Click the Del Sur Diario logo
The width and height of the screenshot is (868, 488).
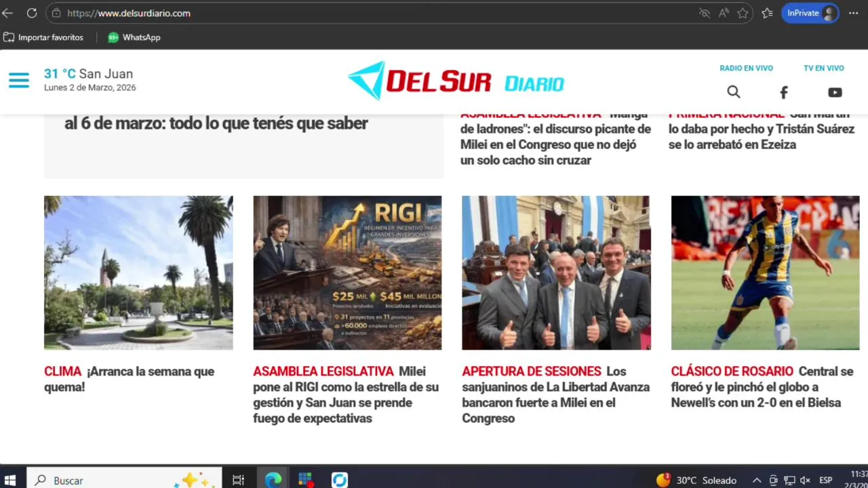456,81
